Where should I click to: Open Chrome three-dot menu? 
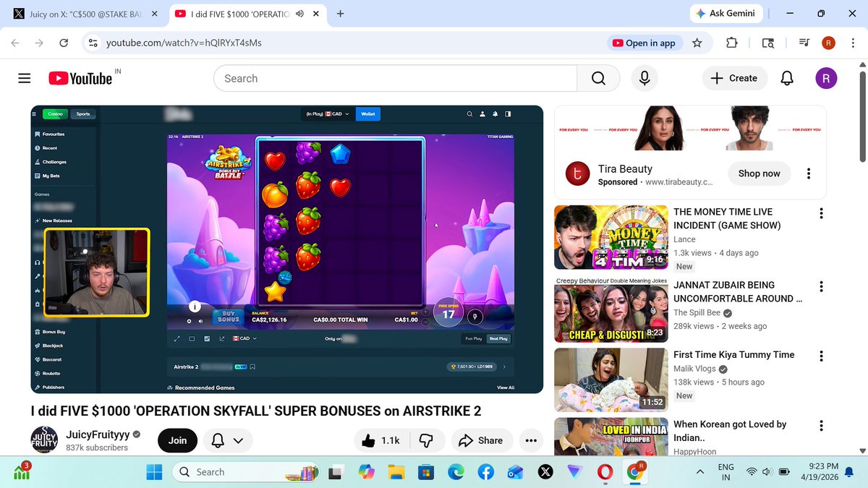pyautogui.click(x=851, y=43)
